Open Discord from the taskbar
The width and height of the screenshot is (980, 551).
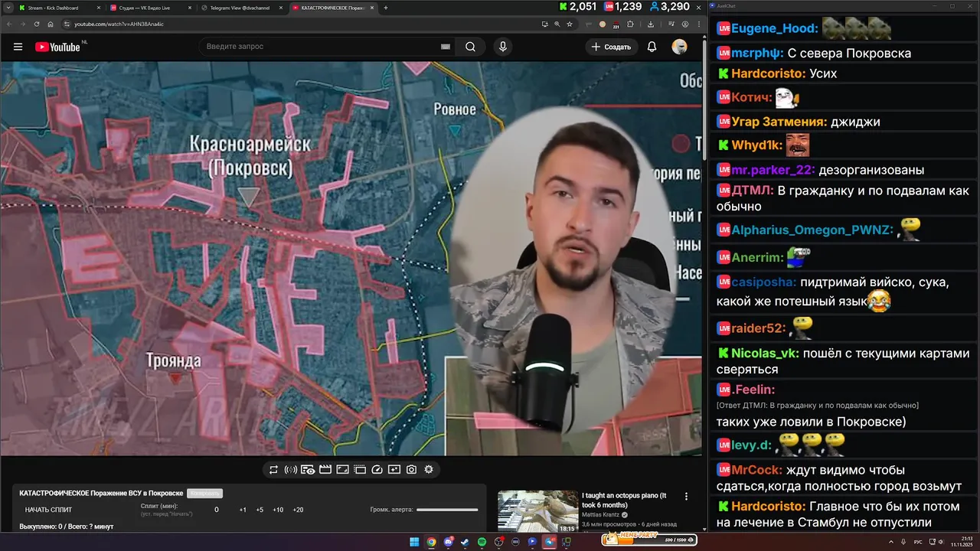point(449,542)
